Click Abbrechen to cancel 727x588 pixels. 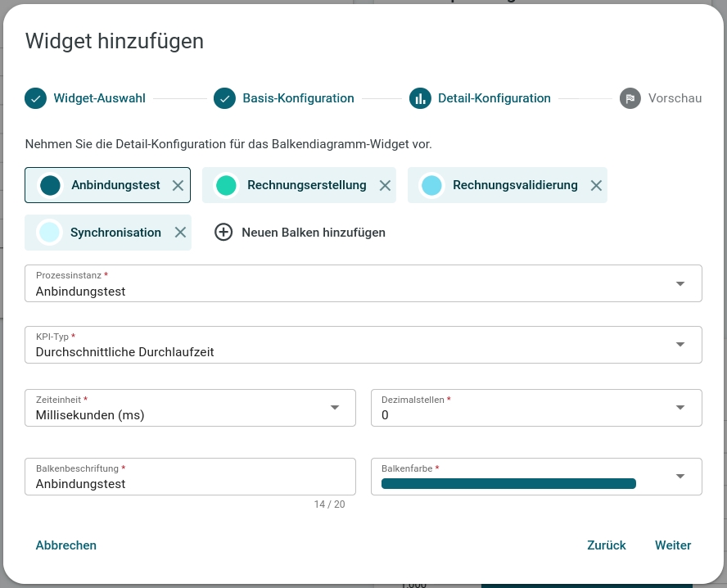[x=66, y=545]
